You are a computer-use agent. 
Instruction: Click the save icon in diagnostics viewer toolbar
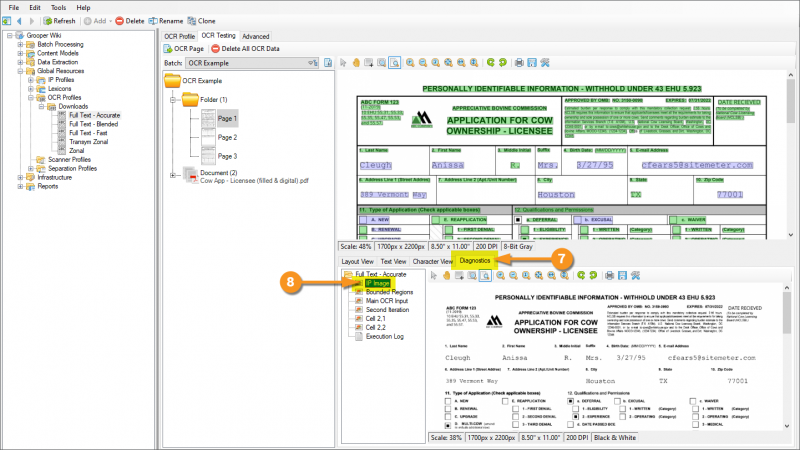point(622,275)
